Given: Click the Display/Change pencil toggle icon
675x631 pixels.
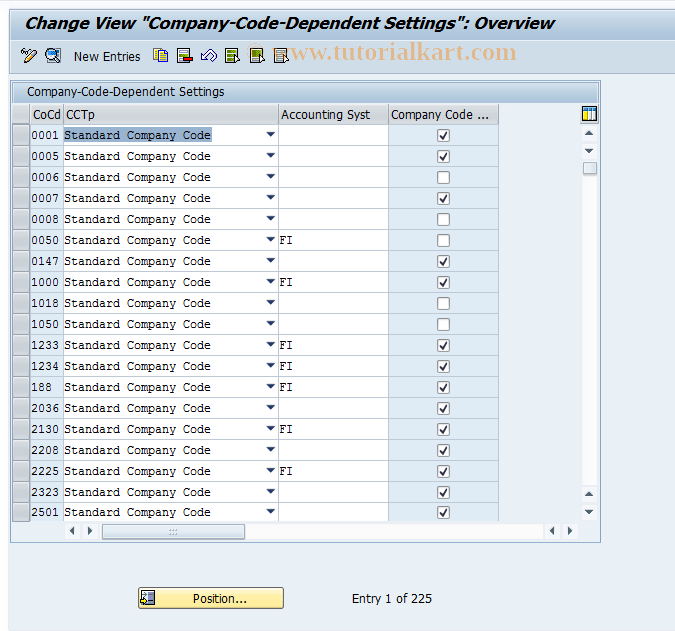Looking at the screenshot, I should tap(28, 56).
